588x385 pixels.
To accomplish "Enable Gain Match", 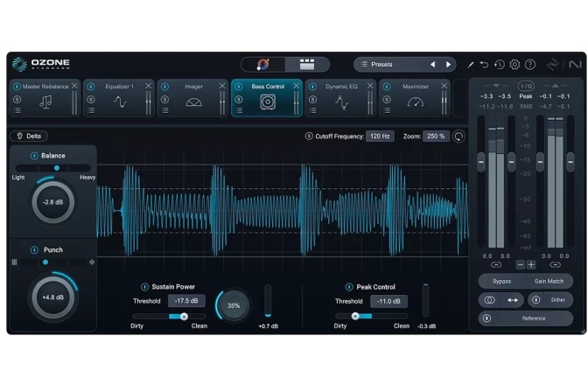I will [x=549, y=281].
